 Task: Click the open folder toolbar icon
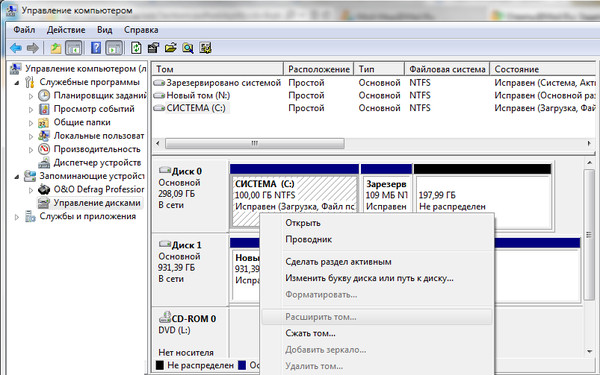pyautogui.click(x=171, y=48)
